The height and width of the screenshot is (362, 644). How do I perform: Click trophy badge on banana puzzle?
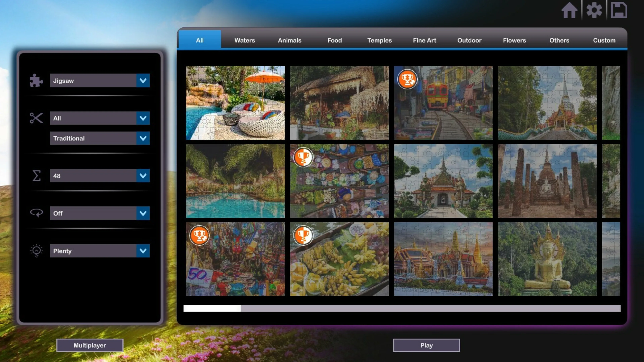[303, 235]
